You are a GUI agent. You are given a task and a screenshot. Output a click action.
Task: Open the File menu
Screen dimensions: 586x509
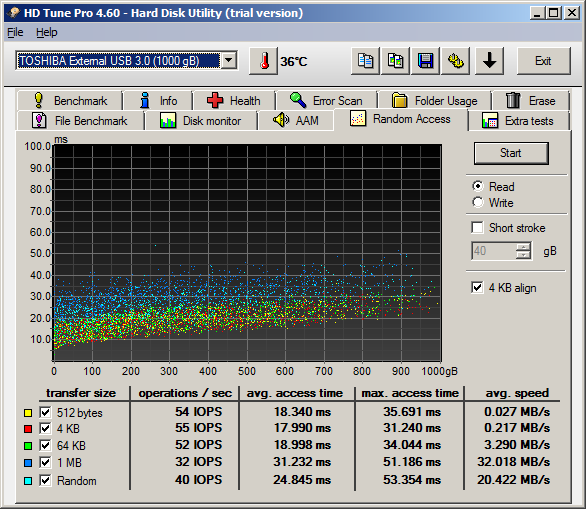coord(15,33)
